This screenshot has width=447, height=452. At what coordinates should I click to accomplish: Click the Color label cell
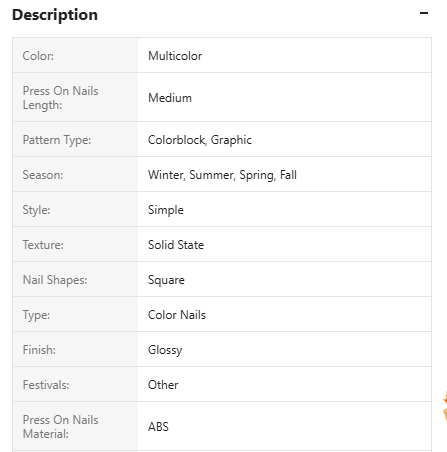point(75,55)
